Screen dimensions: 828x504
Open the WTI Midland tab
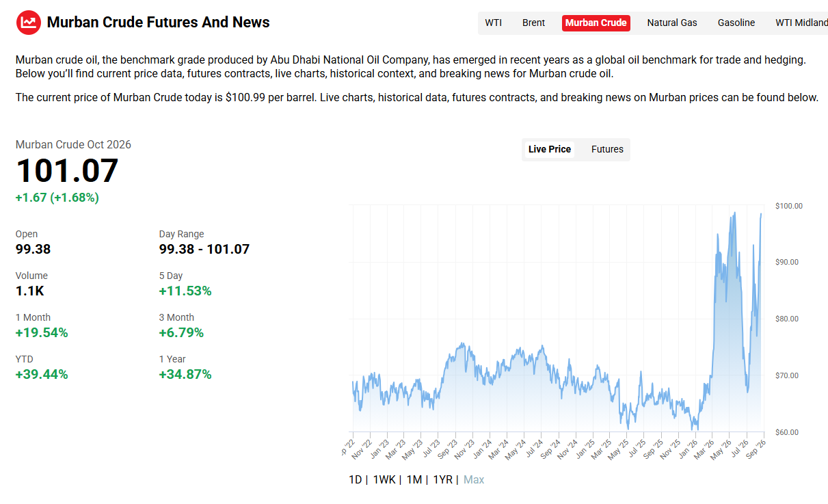(x=801, y=23)
